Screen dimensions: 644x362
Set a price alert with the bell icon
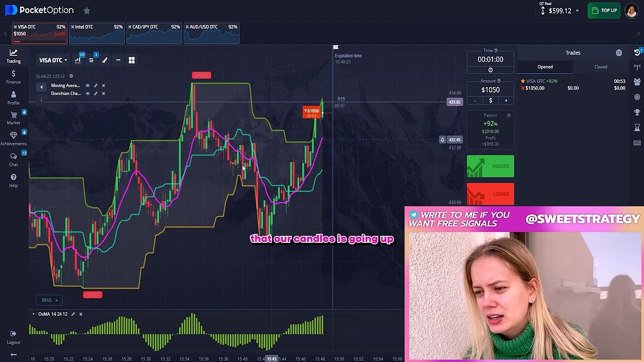(x=442, y=140)
